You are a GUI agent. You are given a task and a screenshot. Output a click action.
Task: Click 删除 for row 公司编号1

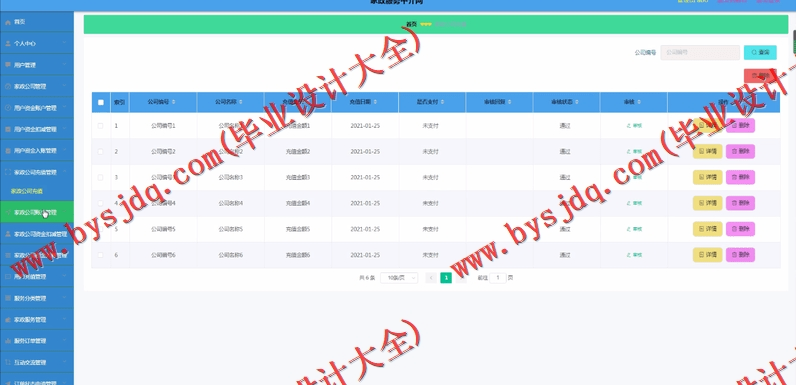click(740, 125)
